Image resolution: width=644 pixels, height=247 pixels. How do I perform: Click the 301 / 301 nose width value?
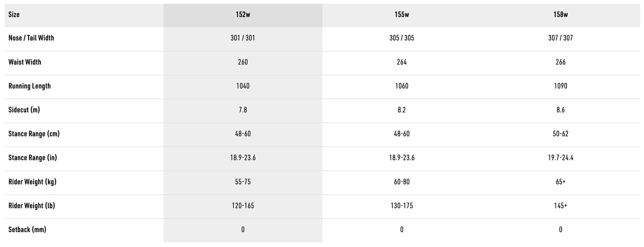tap(243, 38)
